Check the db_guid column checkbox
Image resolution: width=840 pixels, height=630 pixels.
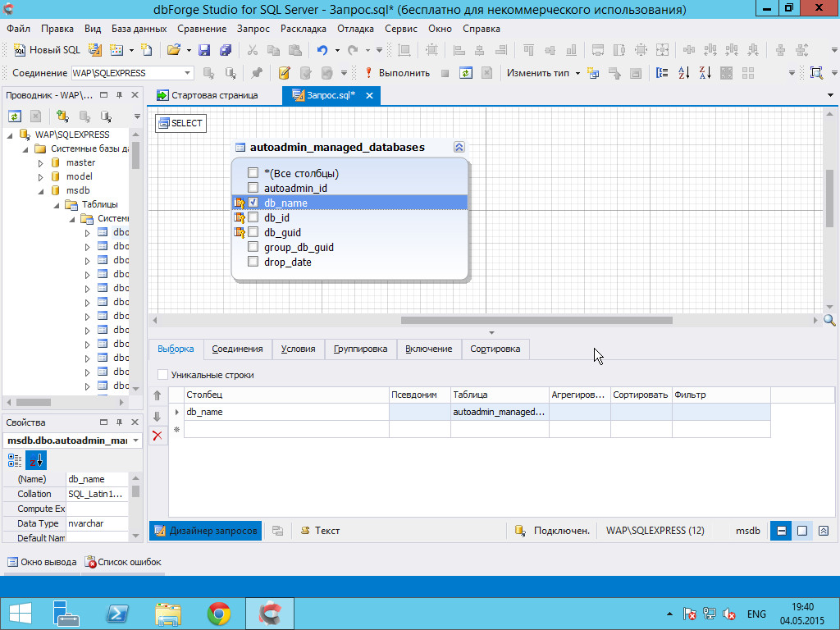(x=253, y=232)
